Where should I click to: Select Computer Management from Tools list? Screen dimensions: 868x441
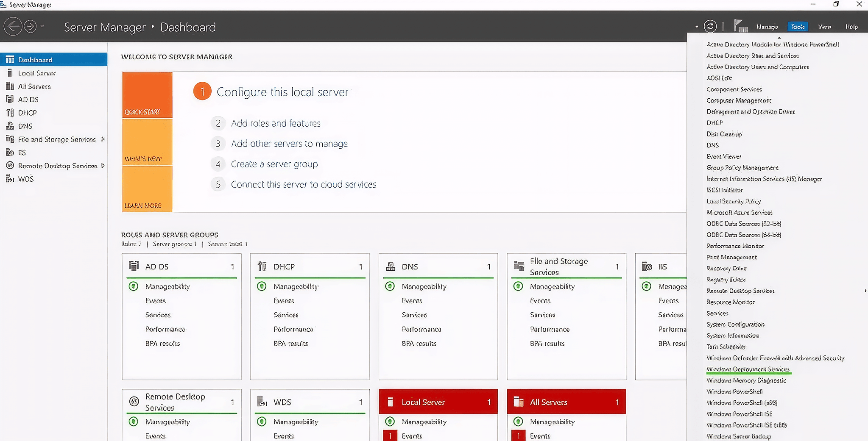tap(739, 100)
